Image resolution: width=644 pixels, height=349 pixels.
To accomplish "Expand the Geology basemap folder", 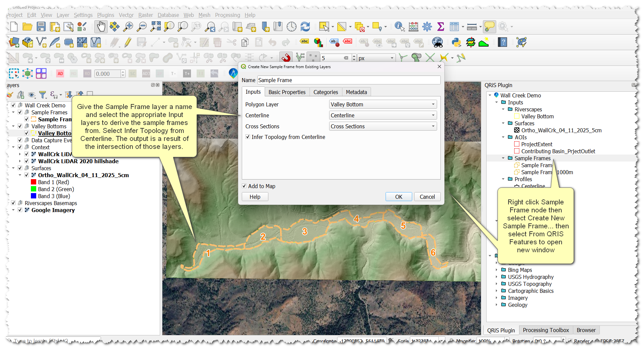I will [497, 305].
